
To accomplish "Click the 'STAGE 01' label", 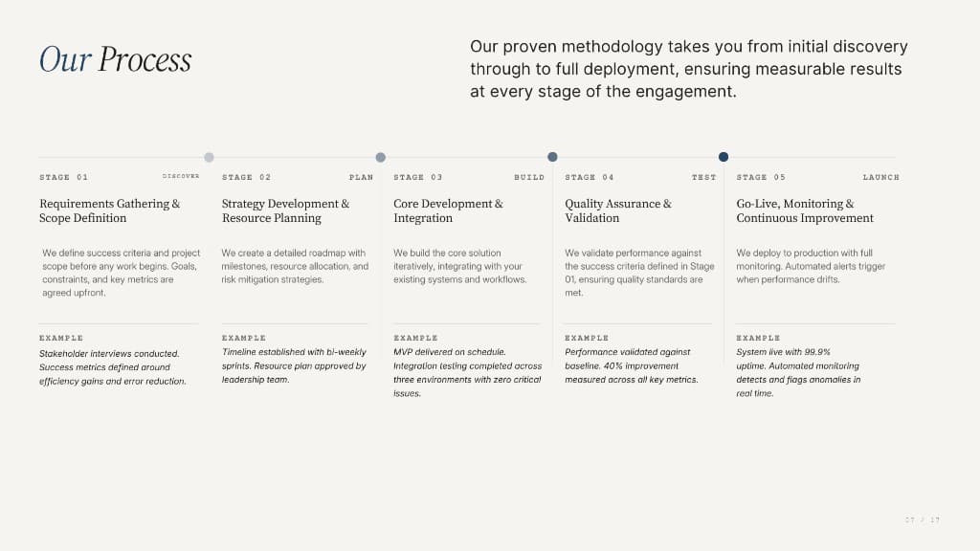I will (x=64, y=177).
